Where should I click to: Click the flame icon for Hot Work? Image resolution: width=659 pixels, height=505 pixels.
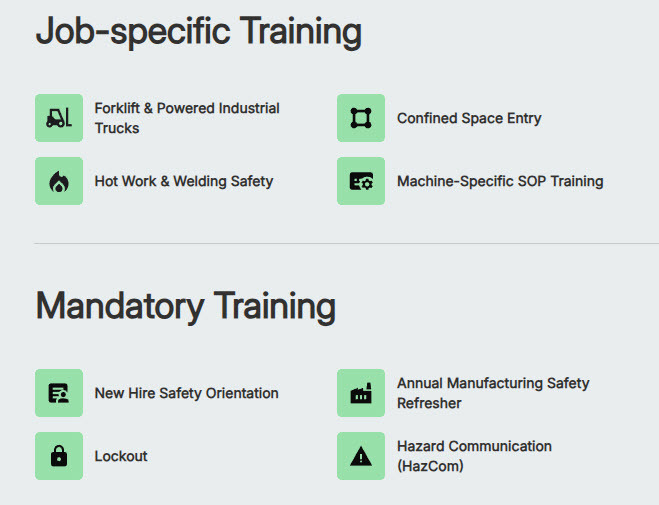click(59, 181)
